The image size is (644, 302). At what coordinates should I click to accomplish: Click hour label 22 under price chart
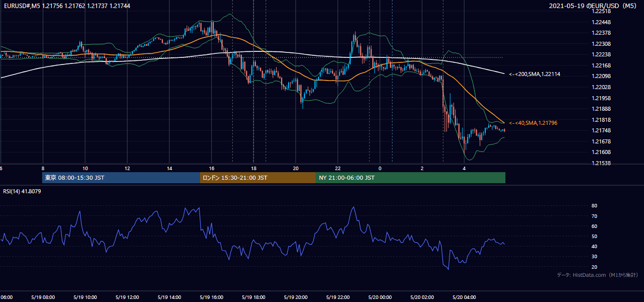[x=338, y=168]
